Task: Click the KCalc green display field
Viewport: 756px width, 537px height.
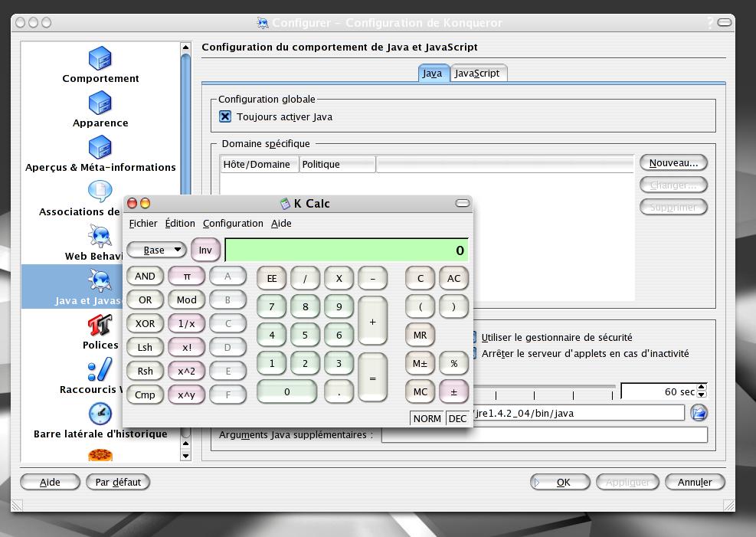Action: [x=346, y=250]
